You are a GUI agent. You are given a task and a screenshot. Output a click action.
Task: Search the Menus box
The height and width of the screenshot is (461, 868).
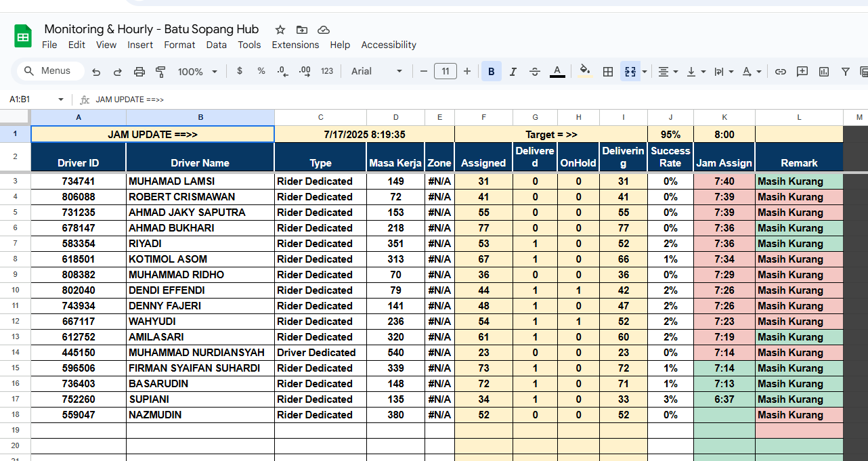coord(51,71)
